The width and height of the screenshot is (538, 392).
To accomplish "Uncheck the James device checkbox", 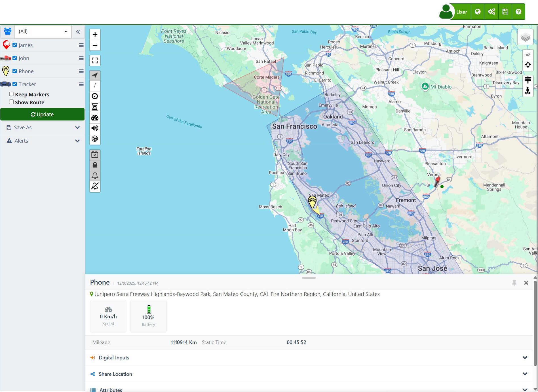I will tap(15, 45).
